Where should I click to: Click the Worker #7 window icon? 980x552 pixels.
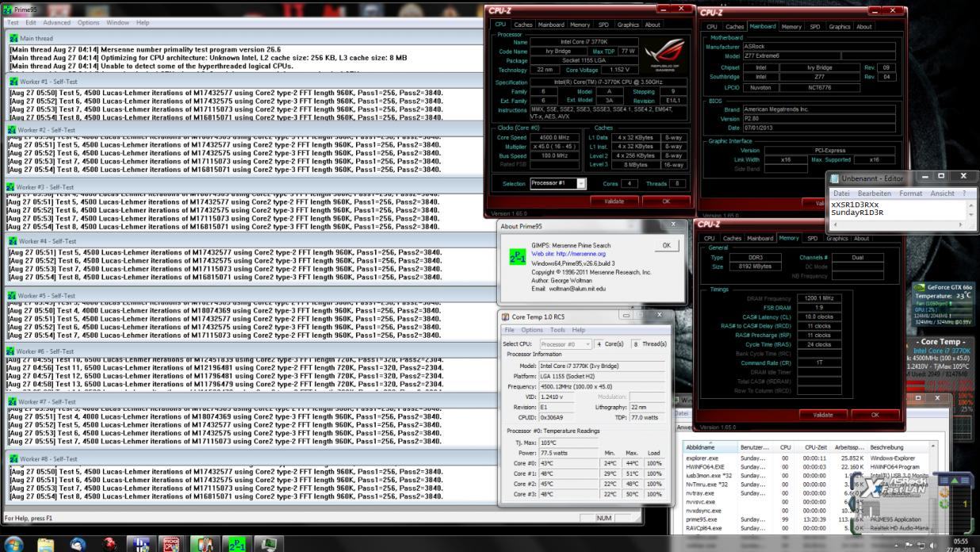pyautogui.click(x=11, y=402)
